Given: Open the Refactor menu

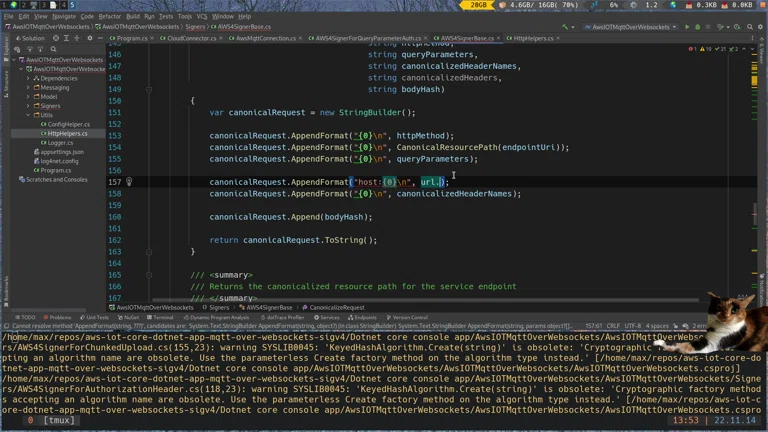Looking at the screenshot, I should pyautogui.click(x=110, y=16).
